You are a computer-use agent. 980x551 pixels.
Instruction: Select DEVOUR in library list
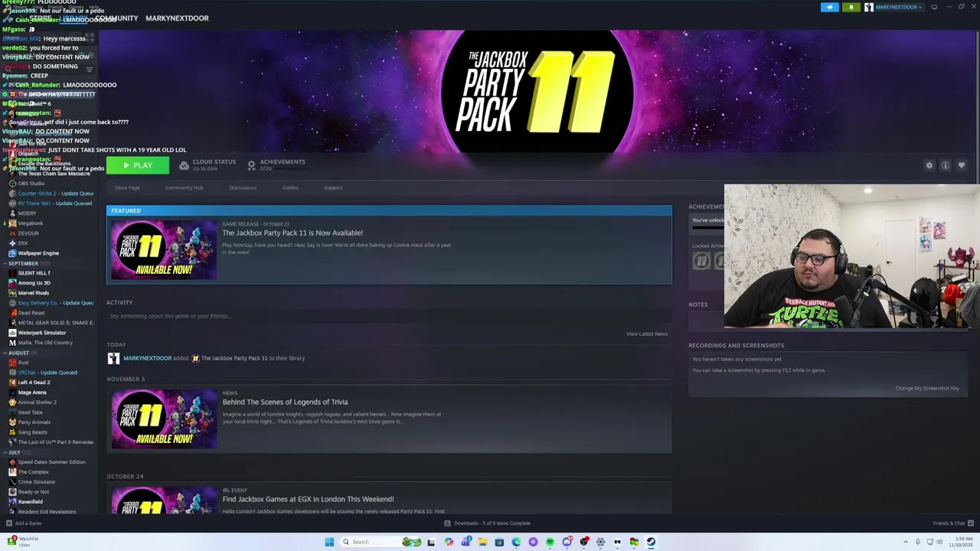tap(28, 233)
